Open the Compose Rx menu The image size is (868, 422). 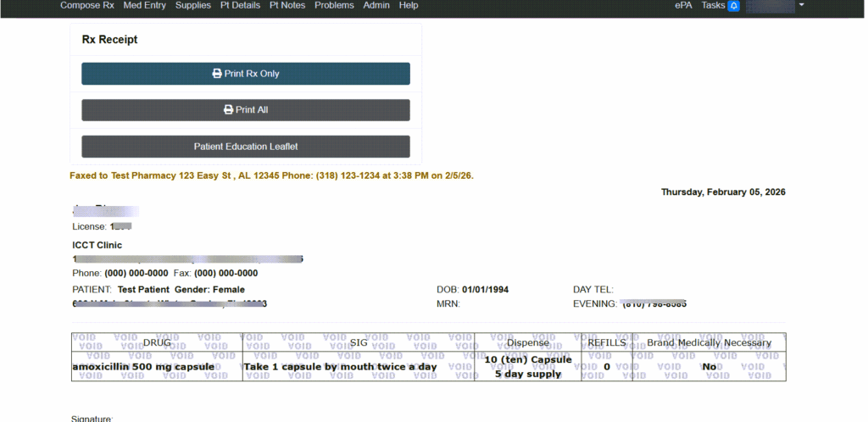[86, 5]
